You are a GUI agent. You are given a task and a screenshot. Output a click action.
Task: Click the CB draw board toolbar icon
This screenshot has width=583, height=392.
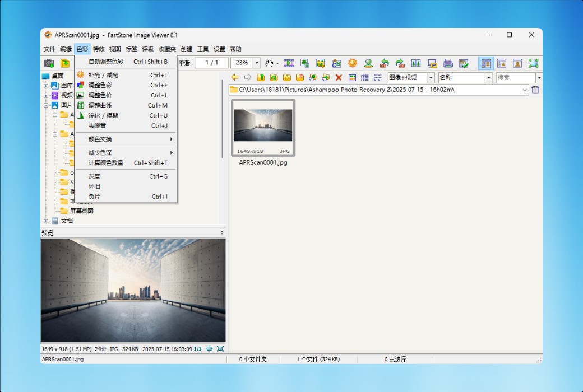336,63
